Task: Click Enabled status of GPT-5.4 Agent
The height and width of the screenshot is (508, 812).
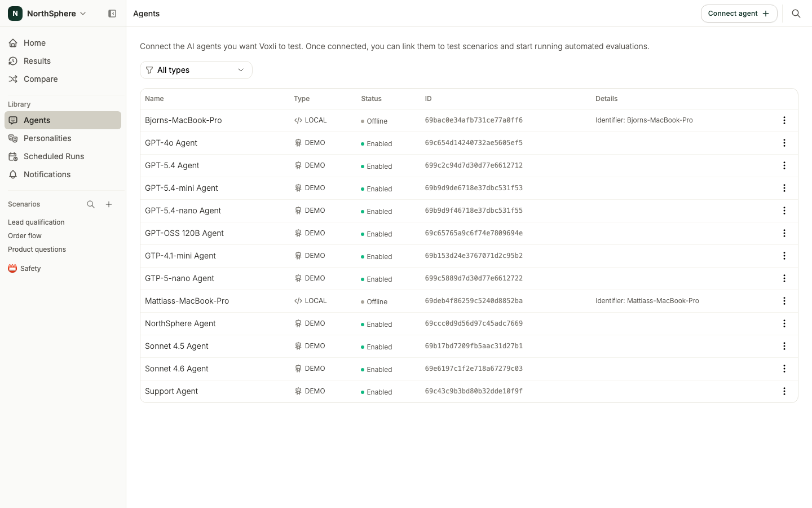Action: [x=377, y=167]
